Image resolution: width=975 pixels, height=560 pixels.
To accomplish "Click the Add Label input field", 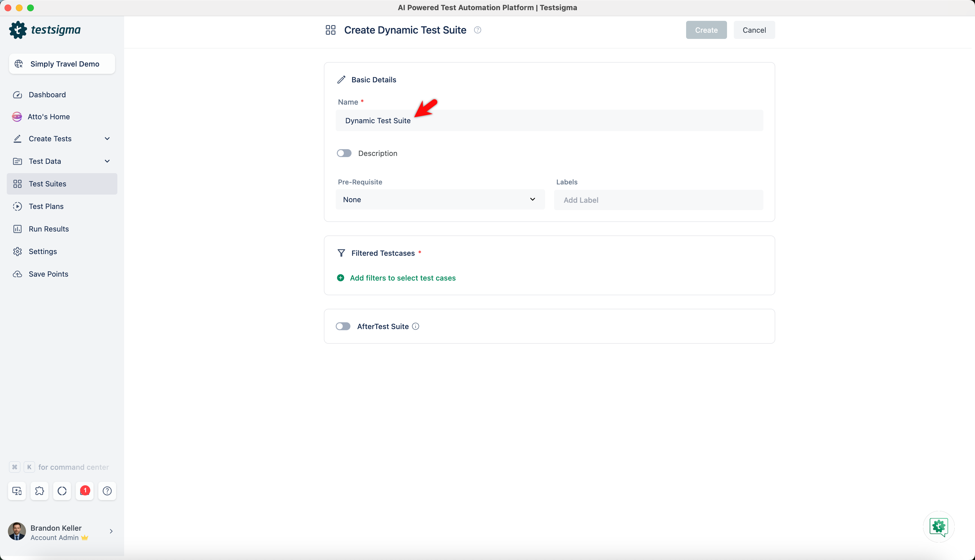I will [x=658, y=200].
